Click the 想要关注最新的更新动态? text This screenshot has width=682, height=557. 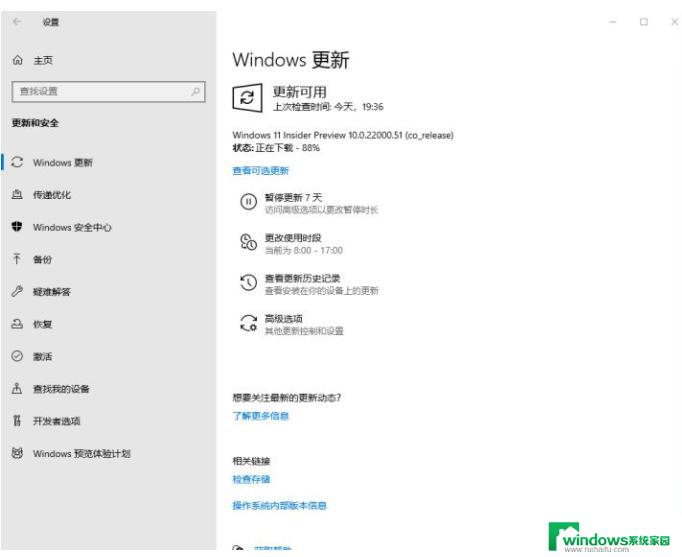(287, 397)
